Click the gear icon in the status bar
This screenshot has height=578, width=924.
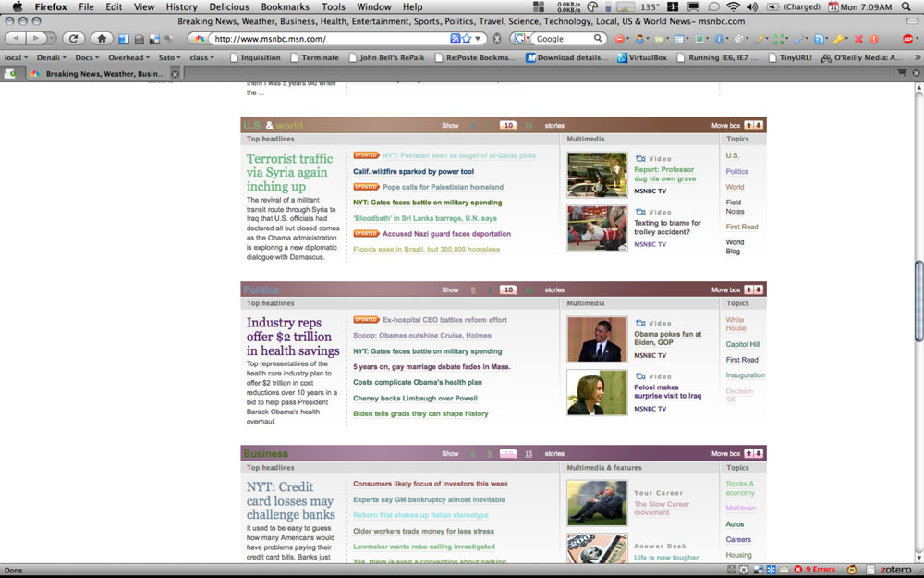tap(744, 569)
